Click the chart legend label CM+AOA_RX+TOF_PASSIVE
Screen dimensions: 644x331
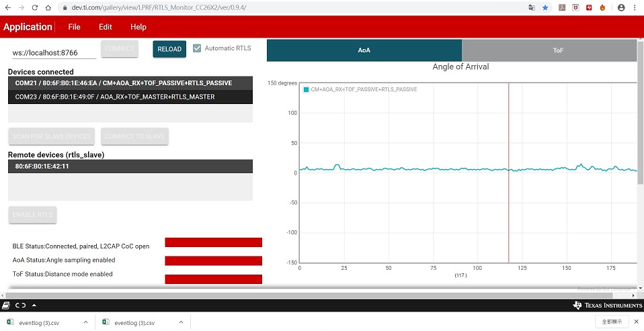(364, 89)
